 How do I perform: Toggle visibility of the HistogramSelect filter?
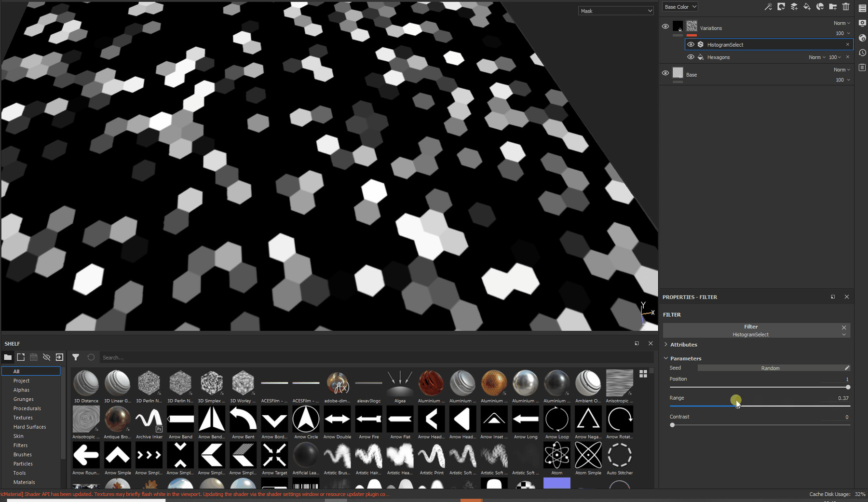(x=691, y=44)
